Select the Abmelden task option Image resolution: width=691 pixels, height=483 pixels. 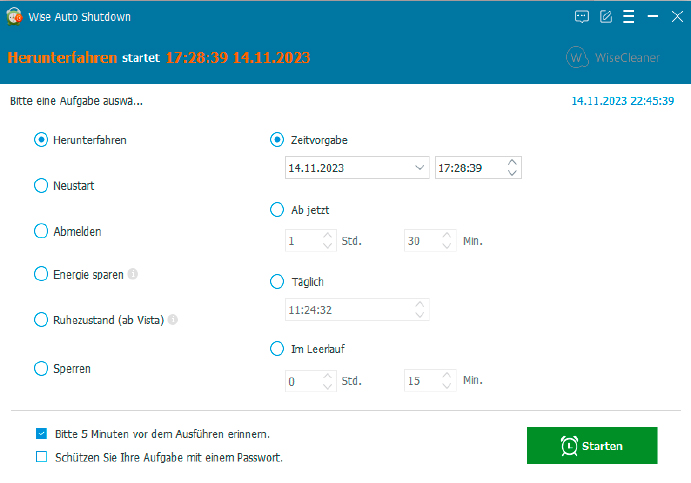[41, 231]
